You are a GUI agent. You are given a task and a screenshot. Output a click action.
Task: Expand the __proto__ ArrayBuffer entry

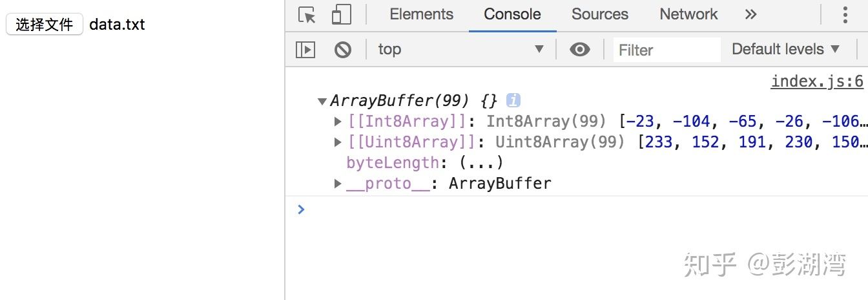(338, 184)
